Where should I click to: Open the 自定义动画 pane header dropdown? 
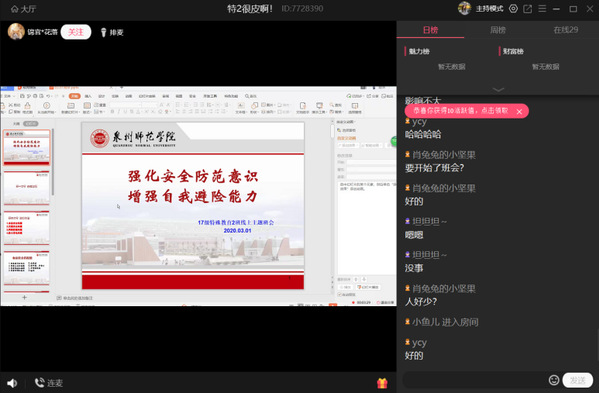(x=346, y=122)
